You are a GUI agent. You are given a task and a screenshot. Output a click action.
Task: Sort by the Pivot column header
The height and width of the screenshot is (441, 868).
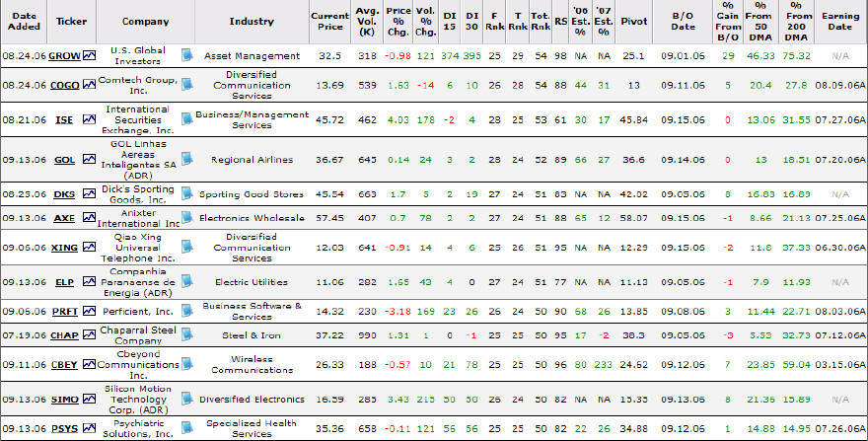pyautogui.click(x=634, y=22)
